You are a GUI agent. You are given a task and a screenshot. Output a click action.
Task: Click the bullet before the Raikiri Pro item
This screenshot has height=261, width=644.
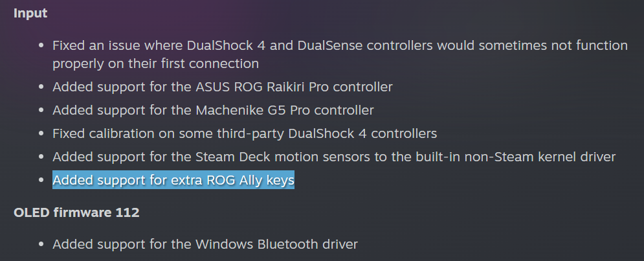click(x=41, y=87)
